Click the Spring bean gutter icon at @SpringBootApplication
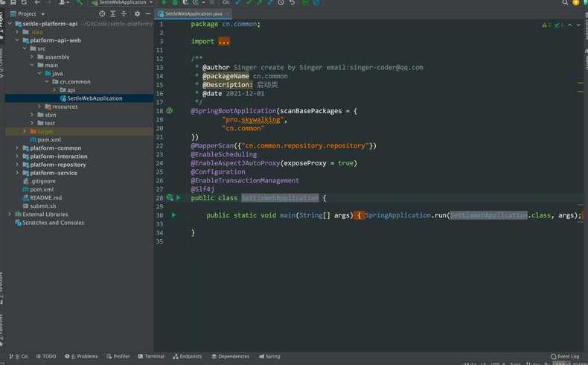This screenshot has height=365, width=588. tap(170, 111)
